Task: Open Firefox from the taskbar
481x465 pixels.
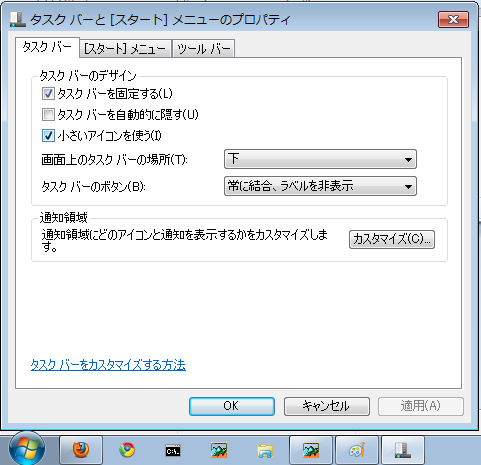Action: (x=81, y=450)
